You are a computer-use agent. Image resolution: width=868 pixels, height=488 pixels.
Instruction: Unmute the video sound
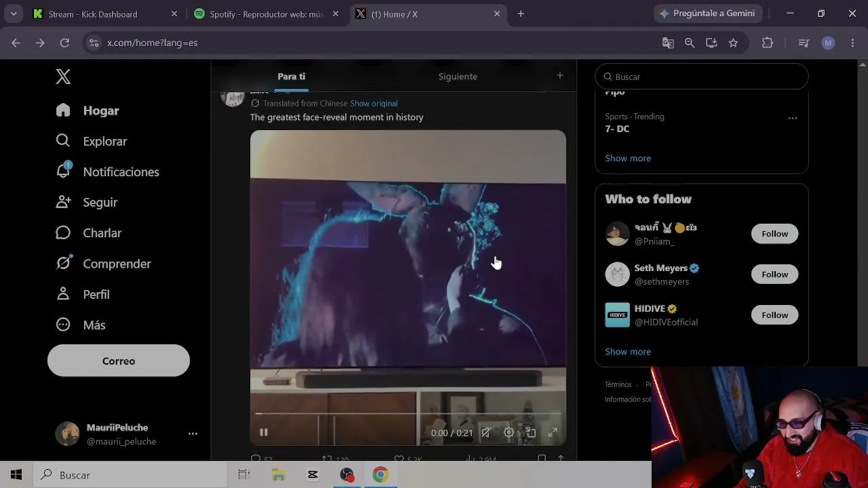pos(486,432)
